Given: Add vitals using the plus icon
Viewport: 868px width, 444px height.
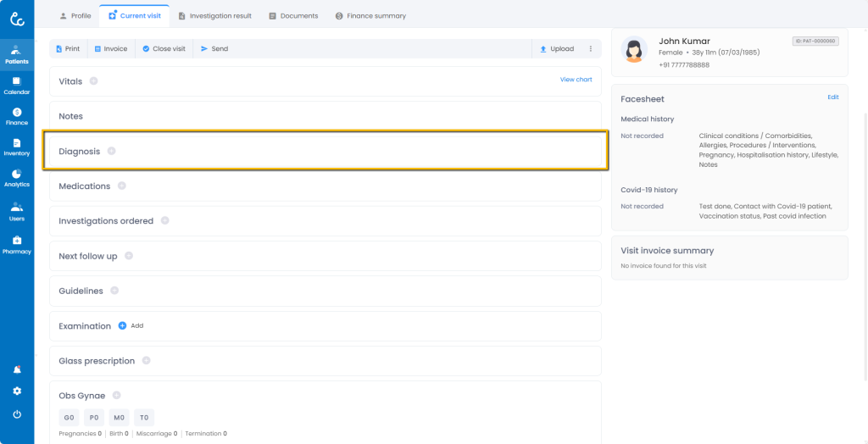Looking at the screenshot, I should point(93,80).
